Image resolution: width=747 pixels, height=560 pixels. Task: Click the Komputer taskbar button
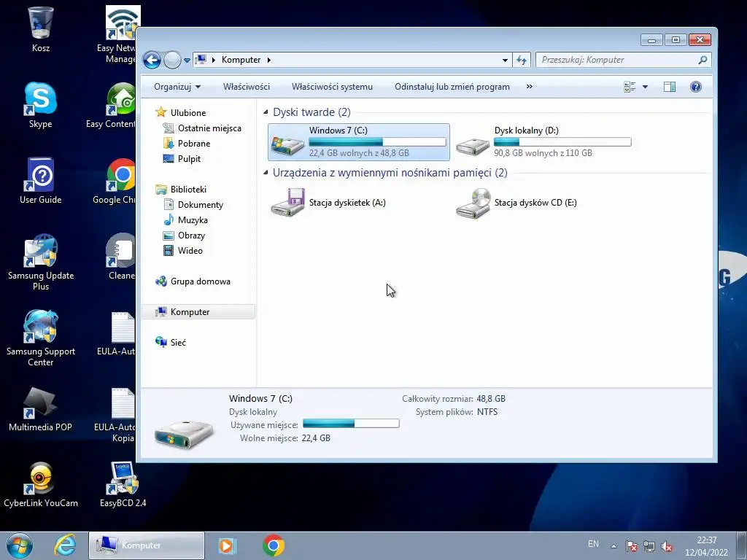[x=147, y=545]
